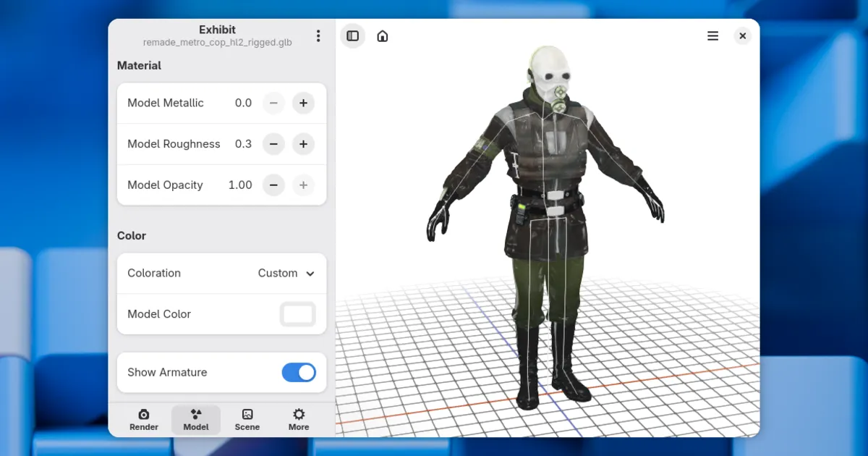Viewport: 868px width, 456px height.
Task: Open the Scene tab
Action: [247, 419]
